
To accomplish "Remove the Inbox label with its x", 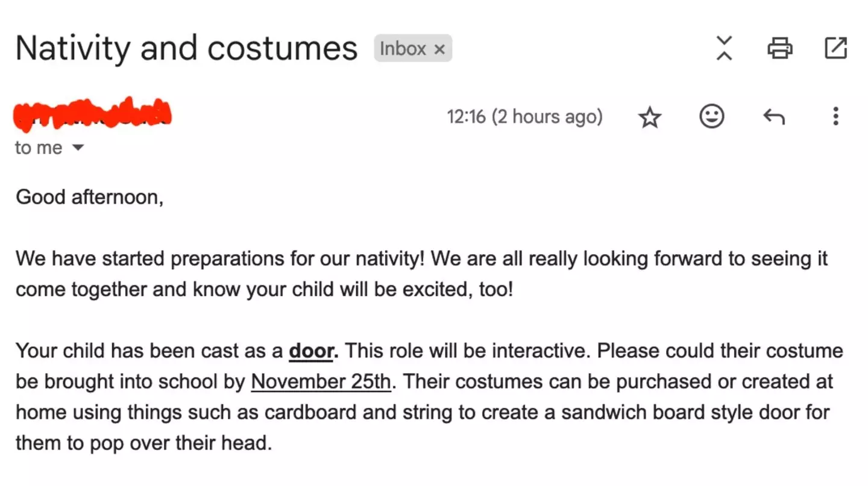I will (440, 49).
